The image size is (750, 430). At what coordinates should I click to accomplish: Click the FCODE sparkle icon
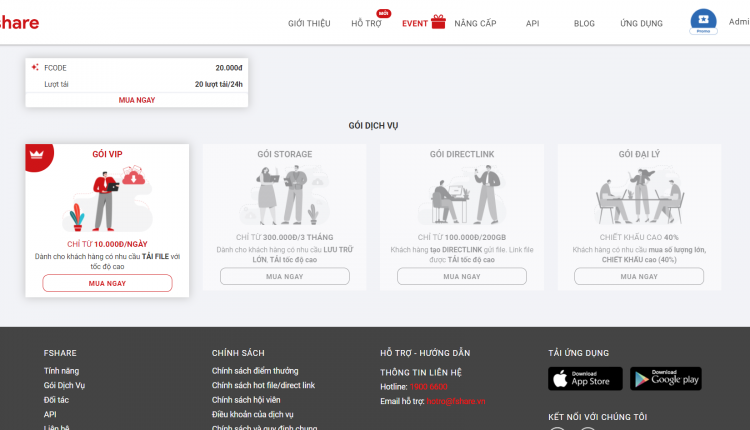coord(35,67)
